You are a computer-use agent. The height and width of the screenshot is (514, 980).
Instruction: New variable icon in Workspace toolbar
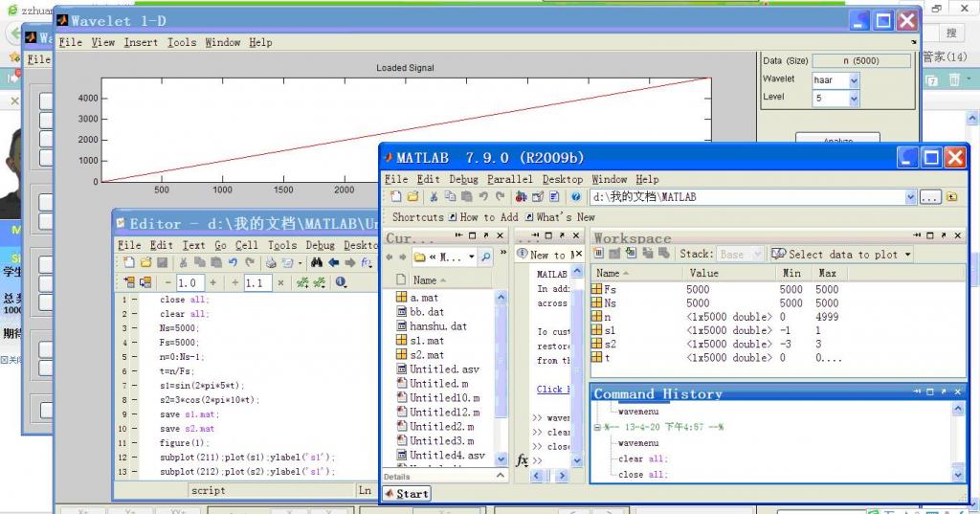[599, 254]
